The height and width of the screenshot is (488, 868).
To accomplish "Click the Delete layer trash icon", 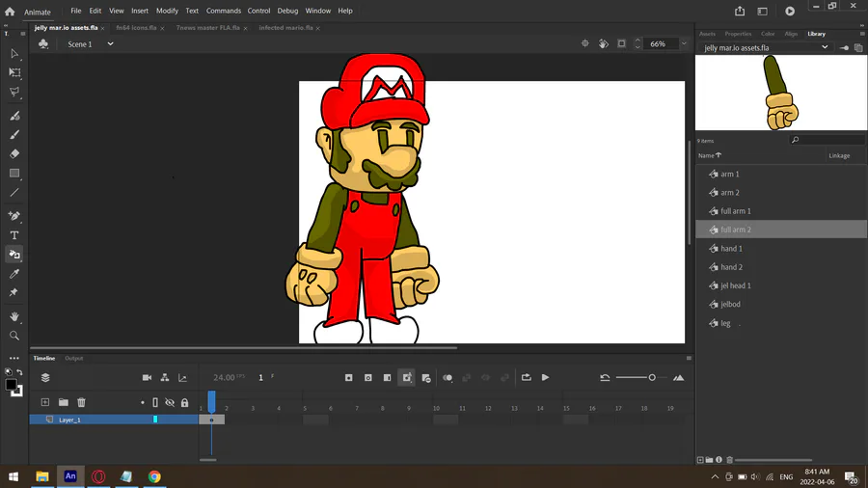I will coord(81,402).
